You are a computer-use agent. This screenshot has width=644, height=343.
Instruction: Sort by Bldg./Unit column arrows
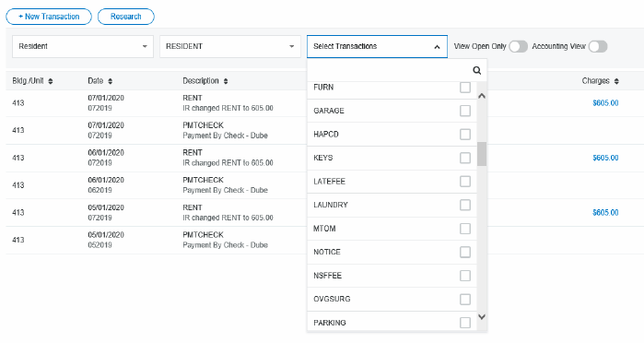[51, 81]
